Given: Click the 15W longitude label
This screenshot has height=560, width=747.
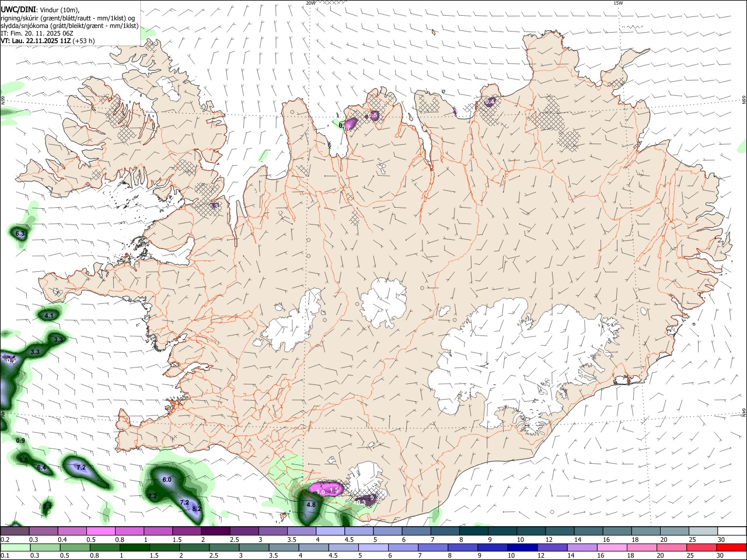Looking at the screenshot, I should click(618, 3).
